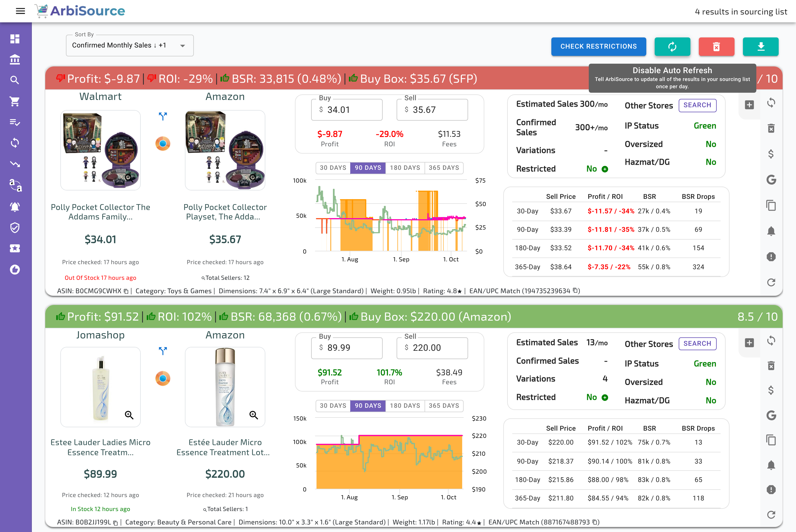Select 30 DAYS on Polly Pocket chart

(333, 168)
